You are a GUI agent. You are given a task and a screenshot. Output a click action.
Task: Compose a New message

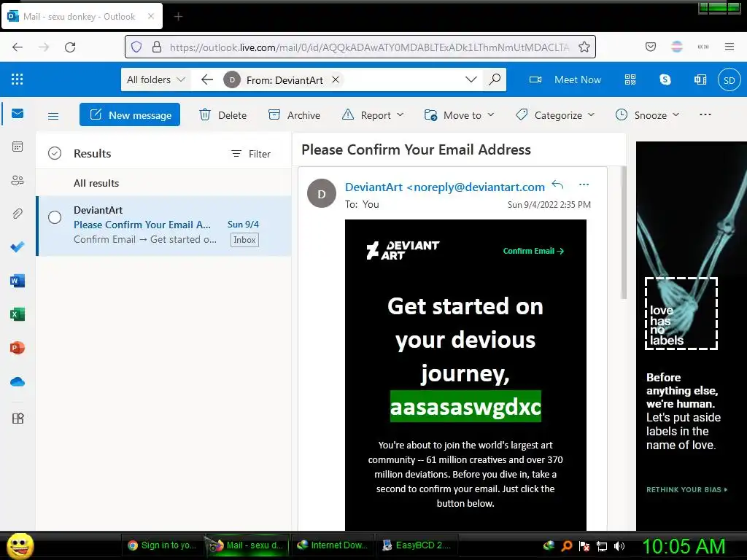pyautogui.click(x=130, y=114)
